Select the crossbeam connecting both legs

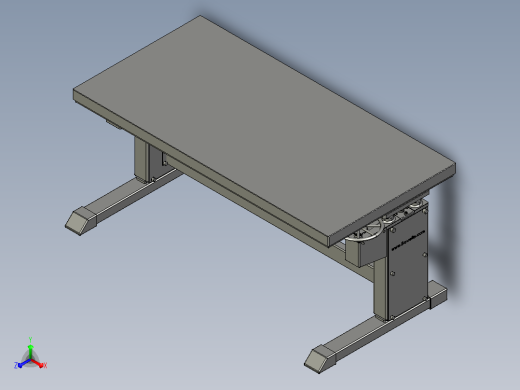[253, 203]
